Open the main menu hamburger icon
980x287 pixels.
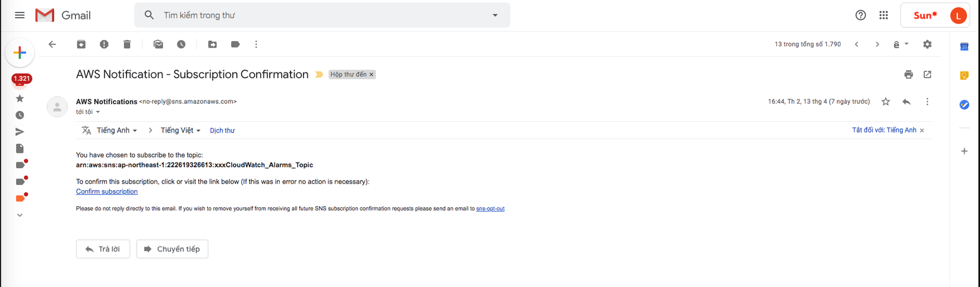[20, 15]
